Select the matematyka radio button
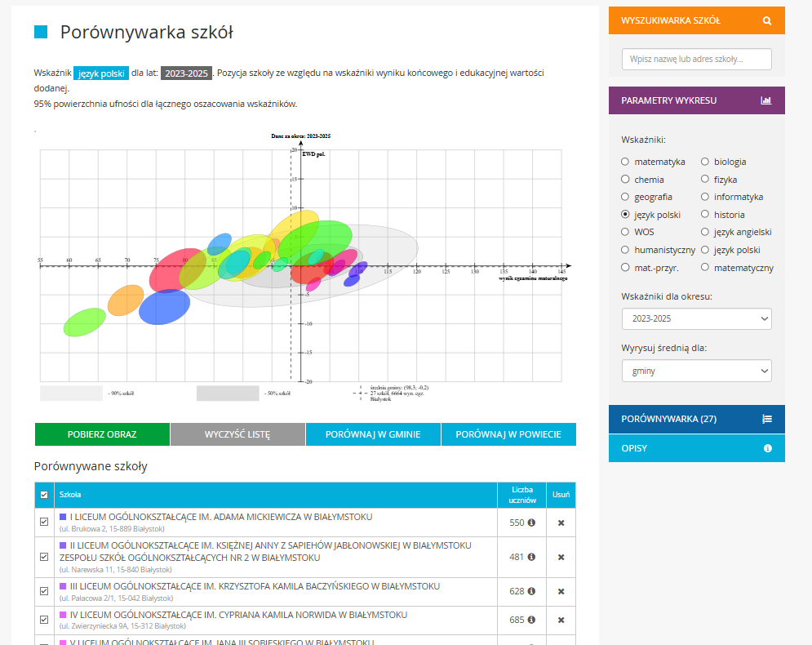 pos(625,162)
